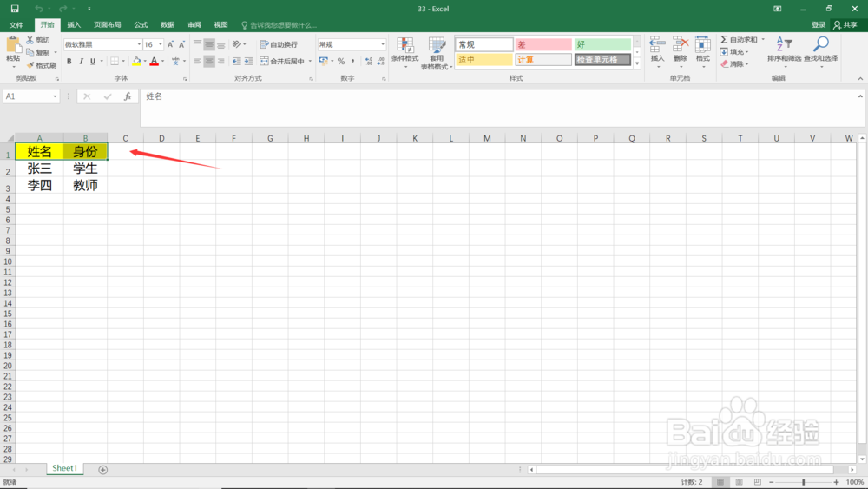Click the Fill Color paint bucket icon
Image resolution: width=868 pixels, height=489 pixels.
(137, 61)
